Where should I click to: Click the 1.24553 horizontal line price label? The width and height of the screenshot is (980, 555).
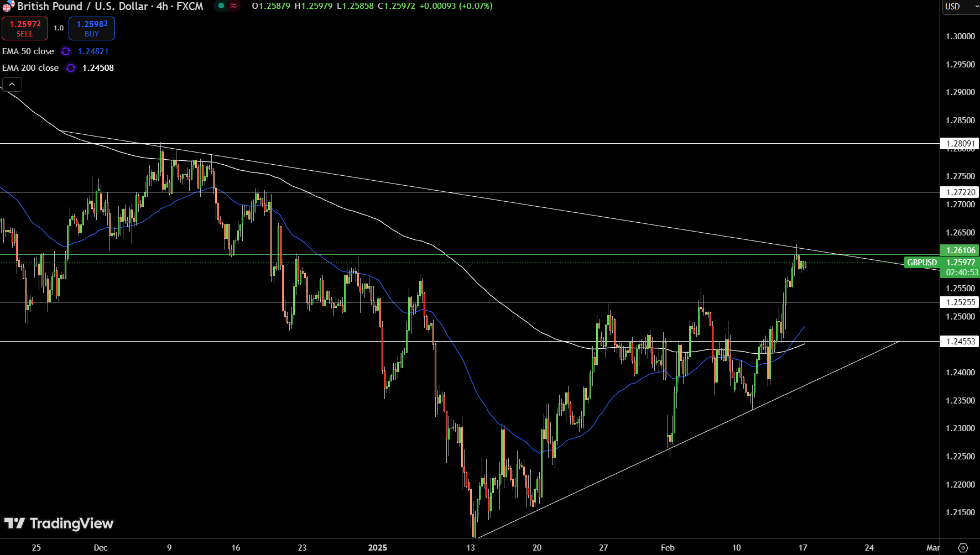pyautogui.click(x=960, y=342)
